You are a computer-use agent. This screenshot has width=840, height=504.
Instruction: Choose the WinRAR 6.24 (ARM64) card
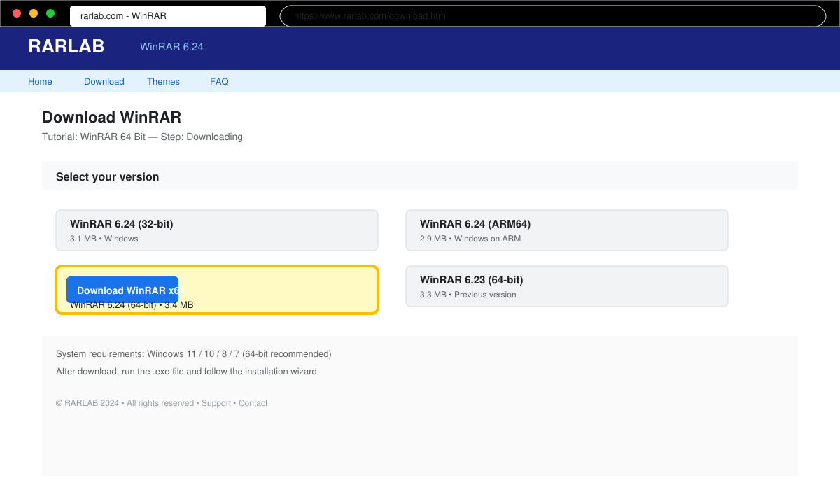coord(567,230)
